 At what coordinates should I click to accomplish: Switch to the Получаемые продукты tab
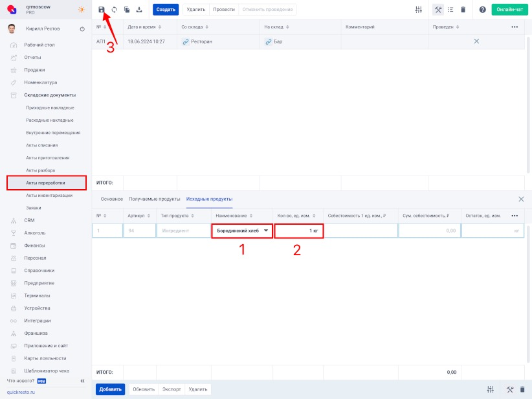[x=154, y=199]
